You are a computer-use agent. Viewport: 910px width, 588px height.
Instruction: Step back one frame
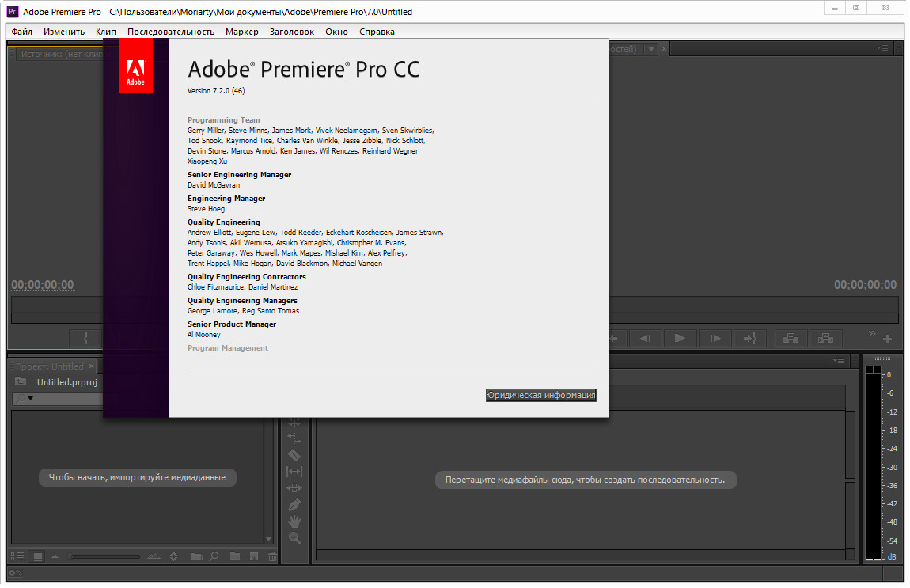coord(645,338)
